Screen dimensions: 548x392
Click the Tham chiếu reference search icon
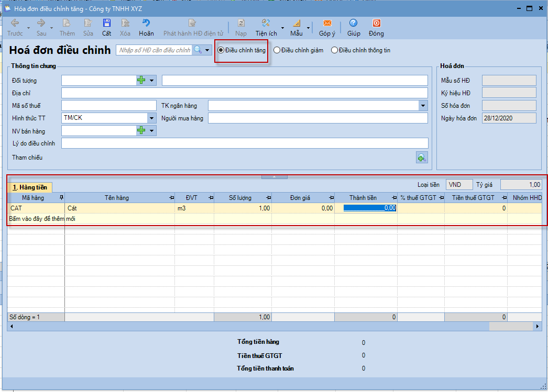tap(422, 158)
